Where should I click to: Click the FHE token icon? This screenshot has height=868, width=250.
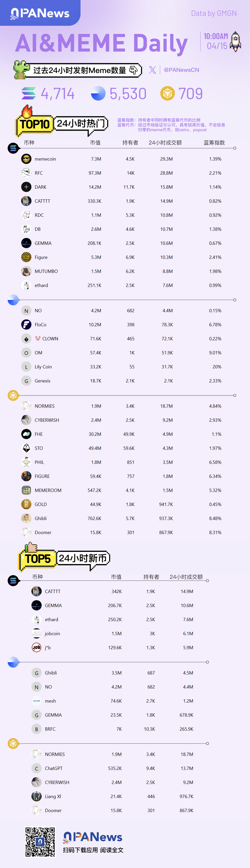[x=26, y=434]
